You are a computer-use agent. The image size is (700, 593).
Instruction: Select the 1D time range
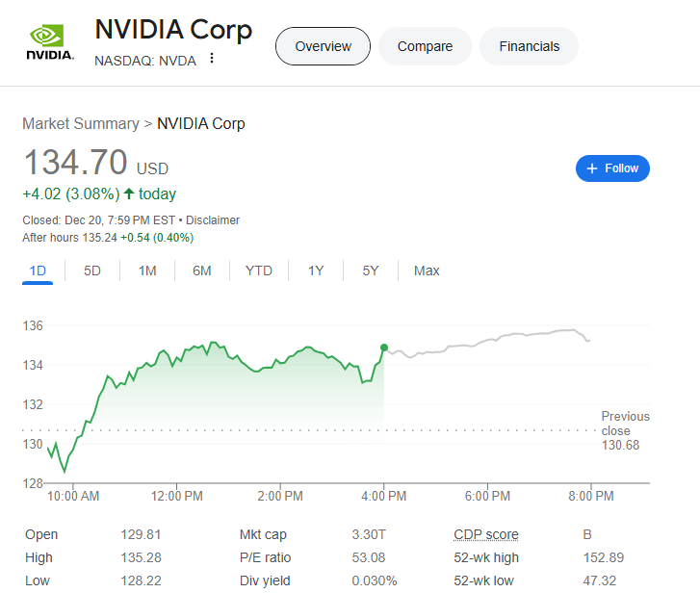38,271
